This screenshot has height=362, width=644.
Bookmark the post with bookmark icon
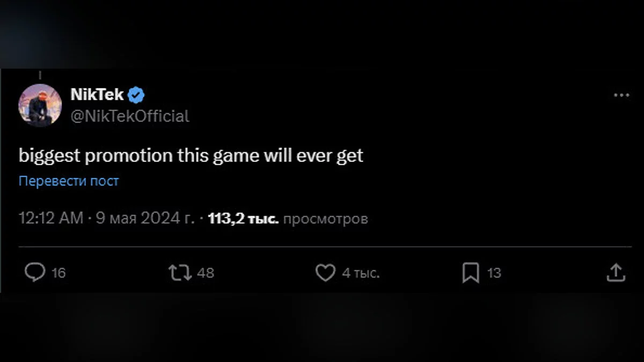point(471,273)
